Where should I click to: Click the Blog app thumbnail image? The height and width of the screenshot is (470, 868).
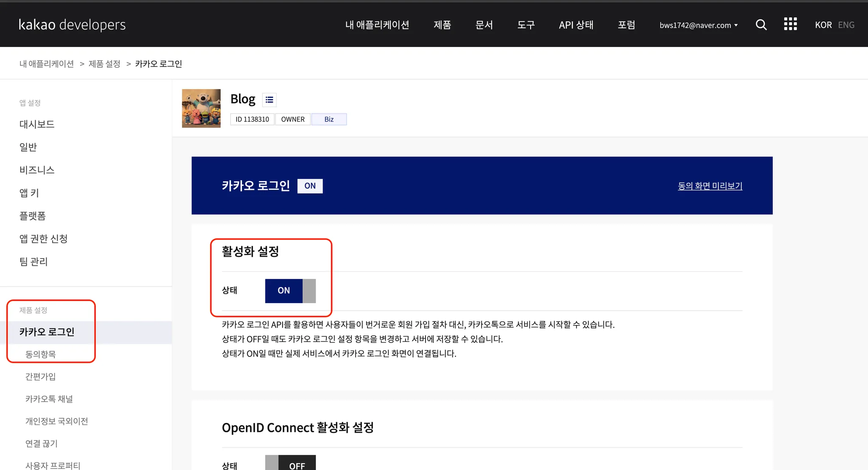point(201,108)
